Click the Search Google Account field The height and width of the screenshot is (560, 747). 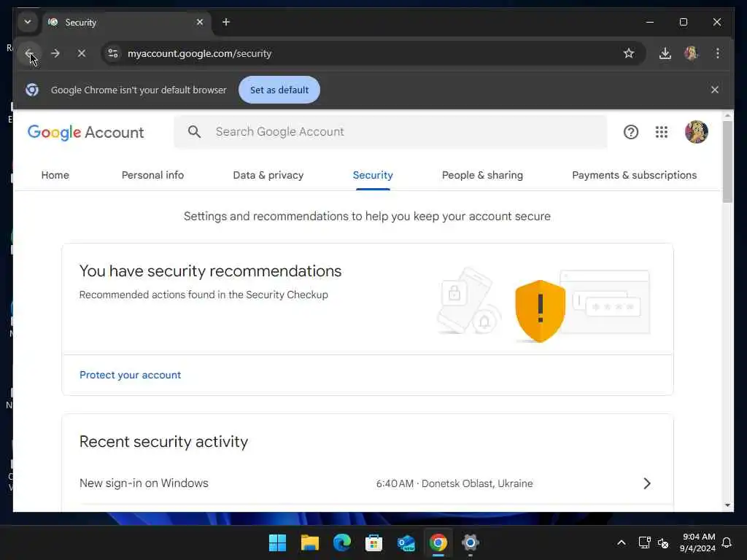point(391,132)
